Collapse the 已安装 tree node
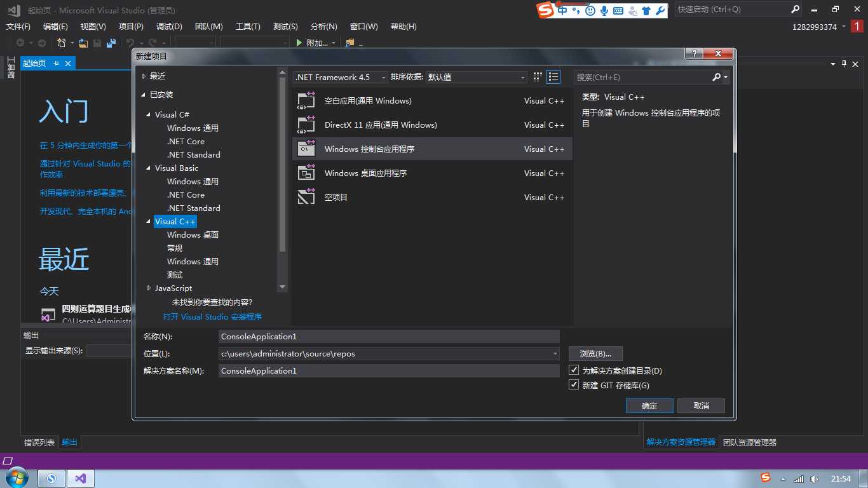Viewport: 868px width, 488px height. pos(144,95)
